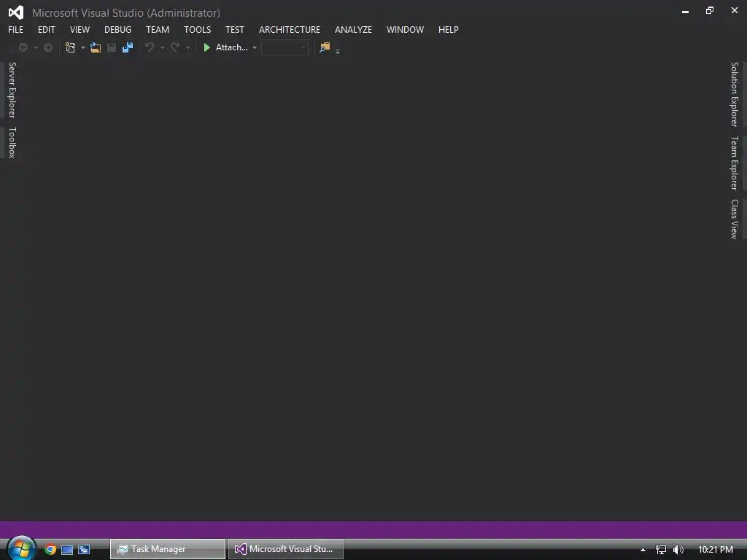Launch Google Chrome from quick launch
The height and width of the screenshot is (560, 747).
50,550
